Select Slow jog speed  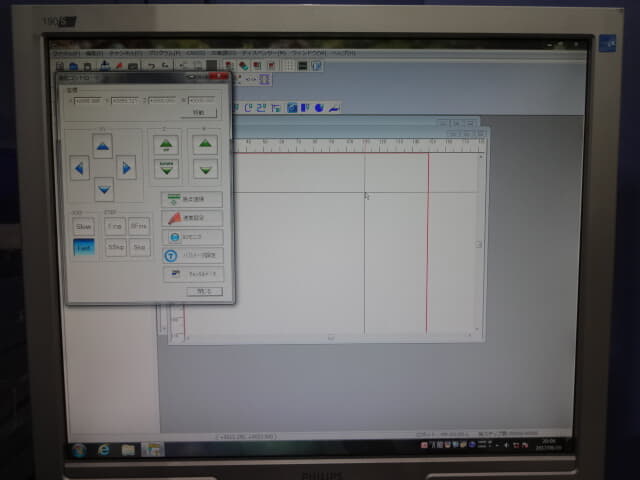click(84, 226)
